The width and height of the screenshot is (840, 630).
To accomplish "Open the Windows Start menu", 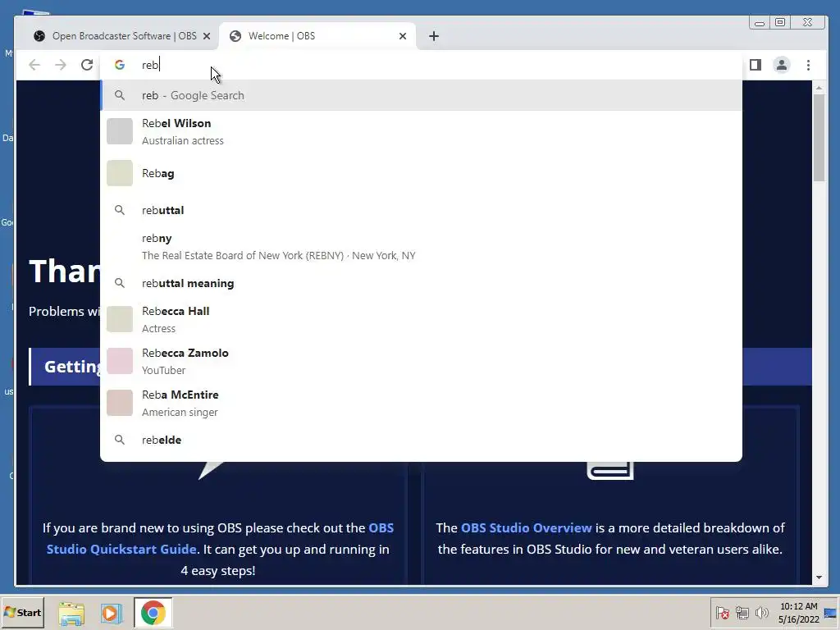I will point(22,612).
